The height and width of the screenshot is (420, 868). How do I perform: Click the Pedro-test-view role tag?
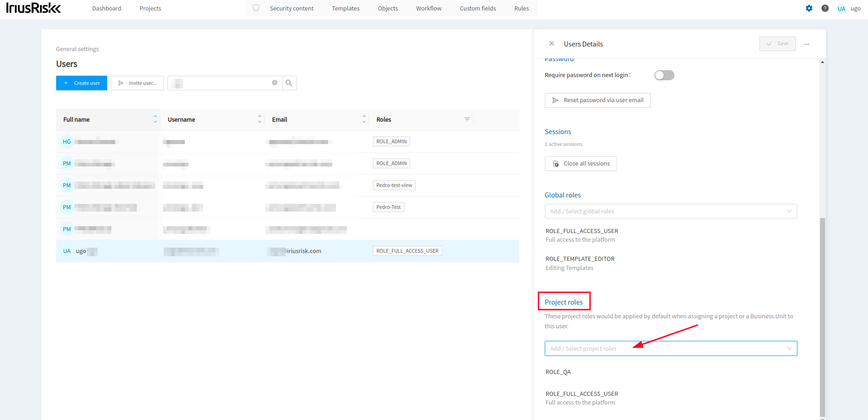pos(394,185)
